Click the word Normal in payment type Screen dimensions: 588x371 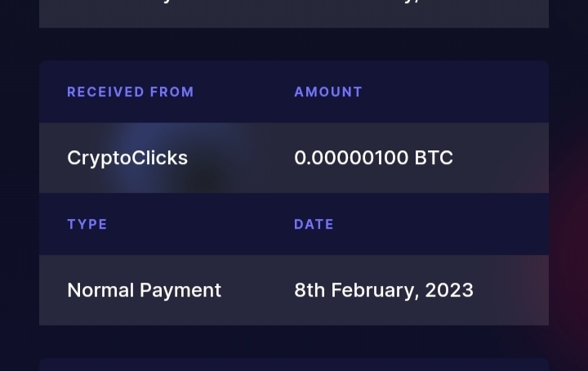[100, 290]
